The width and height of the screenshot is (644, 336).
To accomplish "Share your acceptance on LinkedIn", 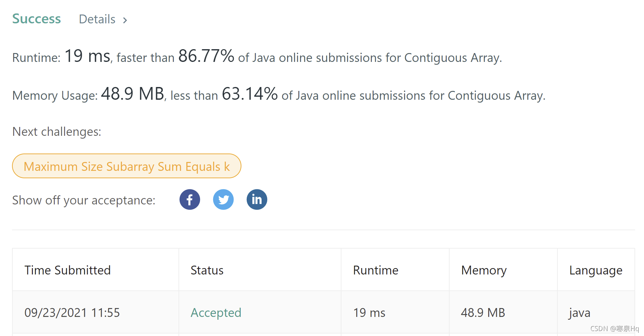I will coord(257,199).
